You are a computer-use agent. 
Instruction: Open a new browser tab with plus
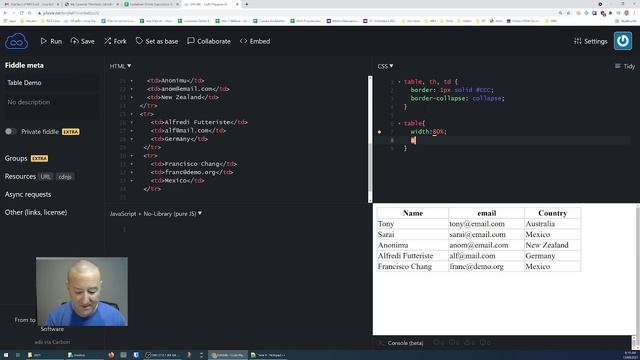pyautogui.click(x=246, y=4)
